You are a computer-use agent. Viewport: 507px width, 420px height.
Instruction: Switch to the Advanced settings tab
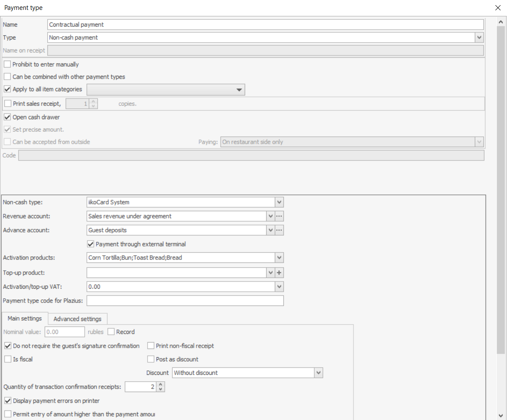pyautogui.click(x=77, y=319)
